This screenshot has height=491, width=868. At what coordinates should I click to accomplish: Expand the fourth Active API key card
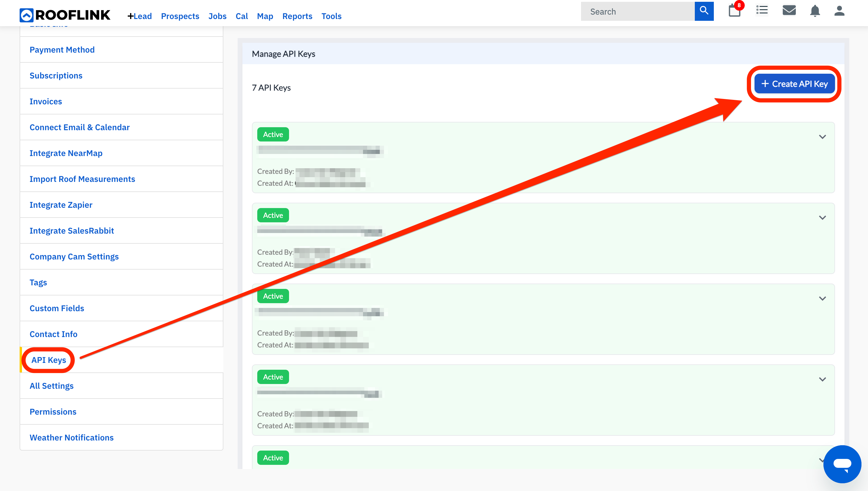[x=823, y=380]
